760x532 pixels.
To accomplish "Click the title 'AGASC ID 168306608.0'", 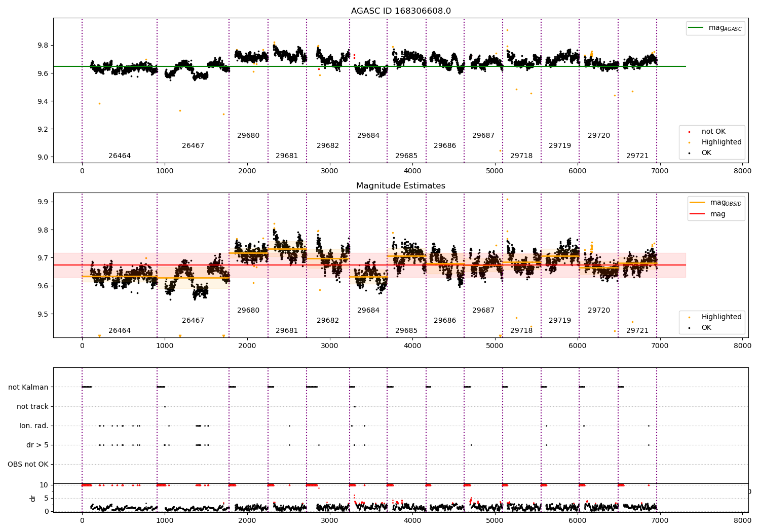I will point(401,11).
